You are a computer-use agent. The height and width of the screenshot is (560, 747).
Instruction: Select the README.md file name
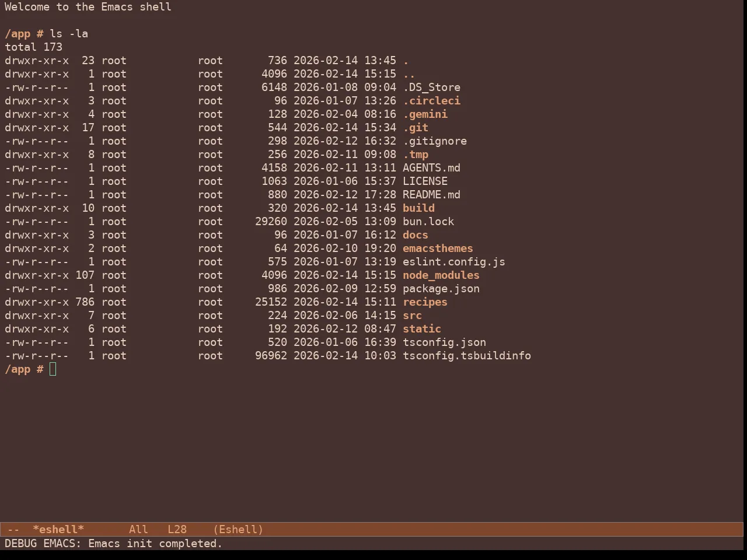pyautogui.click(x=431, y=195)
